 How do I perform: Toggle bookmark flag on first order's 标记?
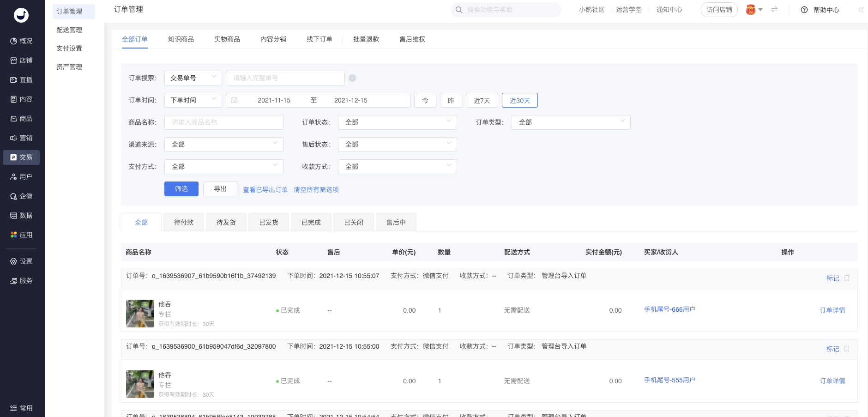click(x=847, y=278)
